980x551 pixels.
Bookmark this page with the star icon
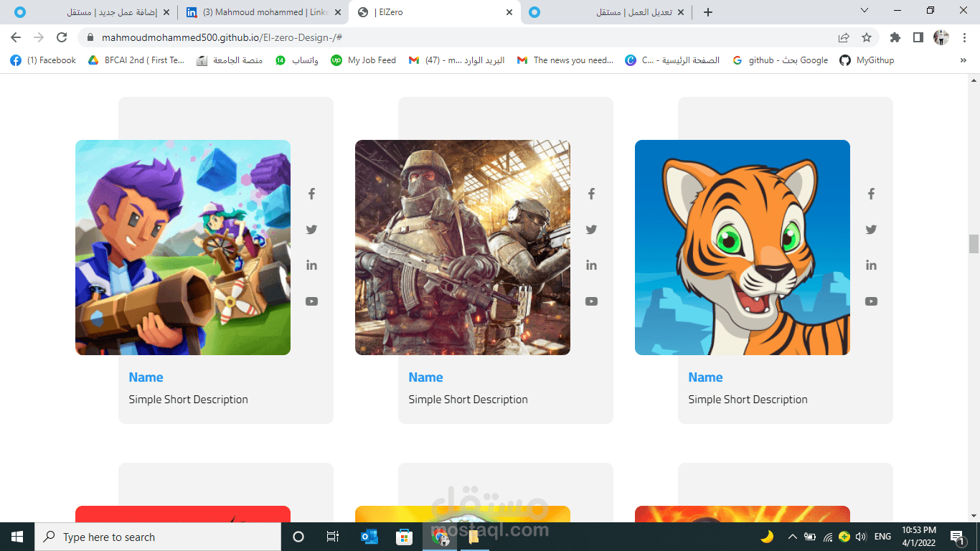tap(867, 37)
